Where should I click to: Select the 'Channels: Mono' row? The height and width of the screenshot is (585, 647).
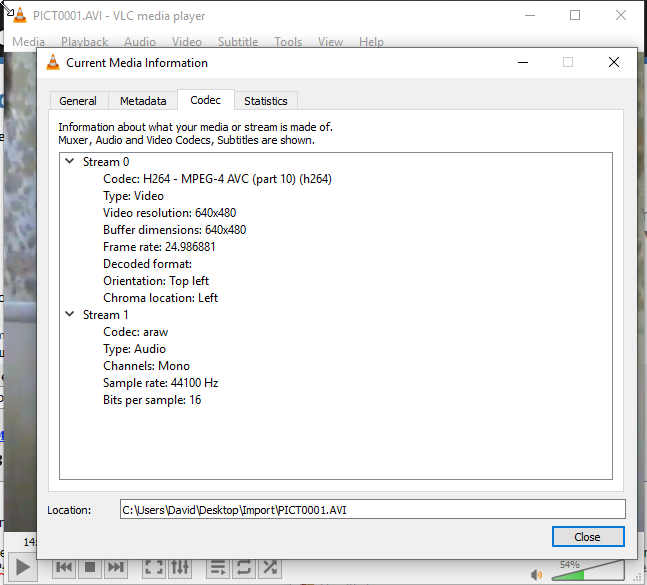tap(146, 366)
